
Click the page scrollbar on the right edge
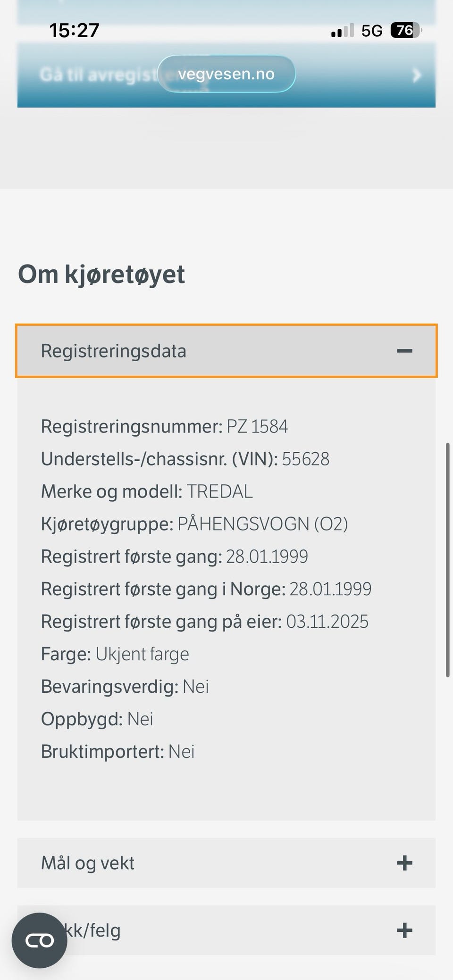coord(448,560)
